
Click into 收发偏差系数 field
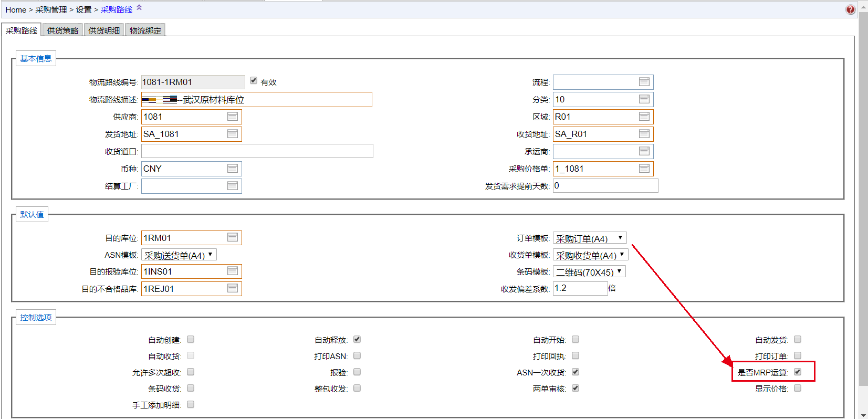point(580,288)
